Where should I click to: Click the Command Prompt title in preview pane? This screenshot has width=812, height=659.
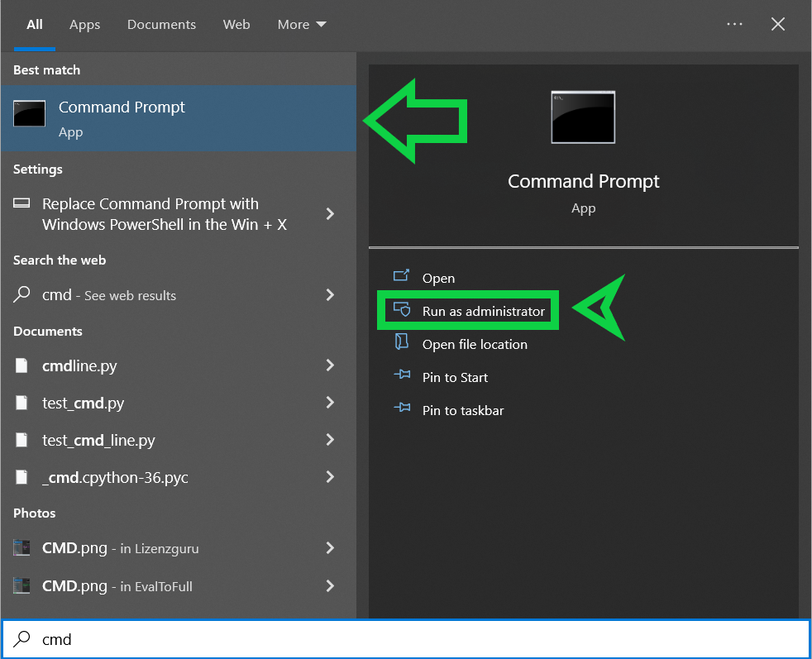click(583, 181)
